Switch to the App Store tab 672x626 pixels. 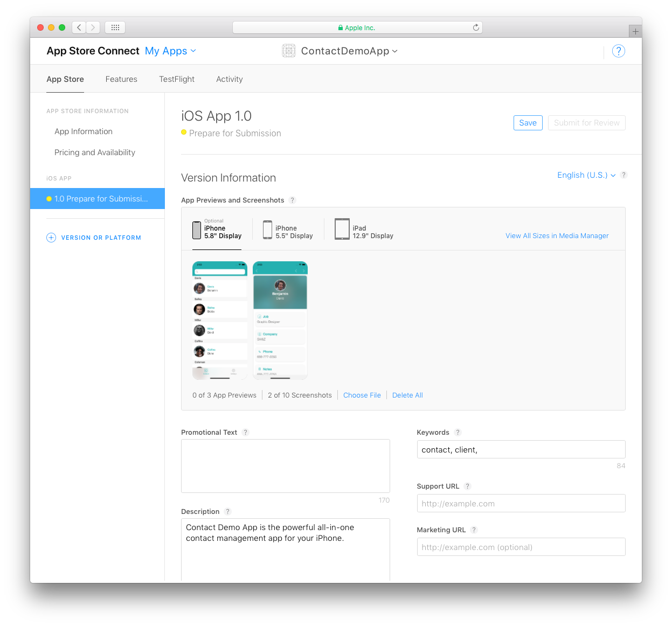[65, 79]
